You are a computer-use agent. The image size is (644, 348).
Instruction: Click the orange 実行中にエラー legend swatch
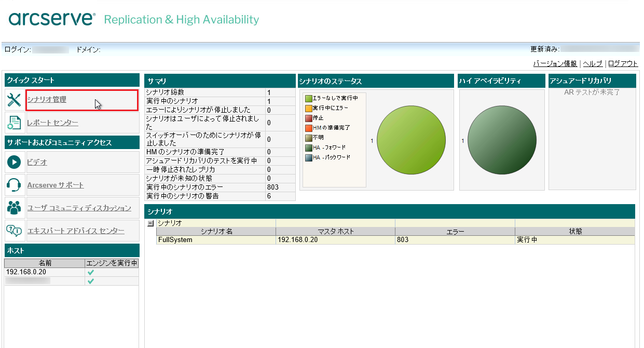[x=309, y=108]
